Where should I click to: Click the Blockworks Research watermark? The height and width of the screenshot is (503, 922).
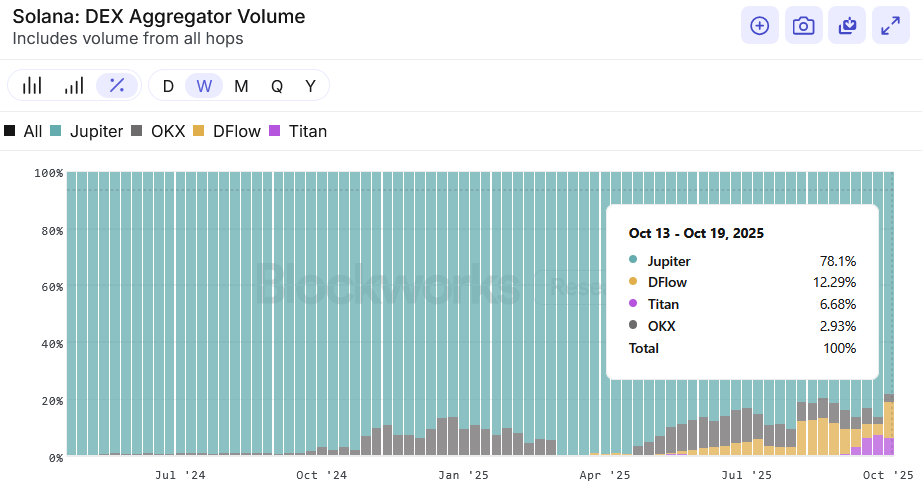(x=429, y=286)
